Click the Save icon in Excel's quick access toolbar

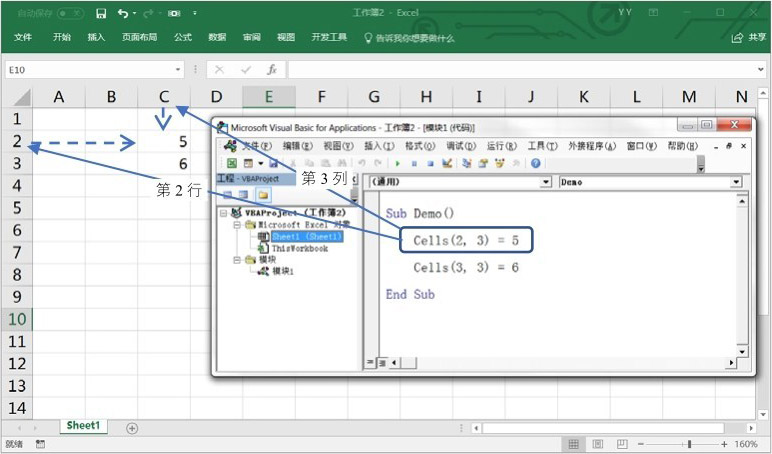[100, 13]
